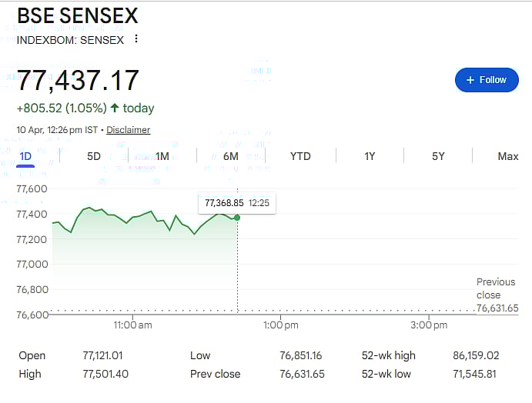Click the Open price value 77,121.01
The image size is (532, 403).
[x=102, y=355]
